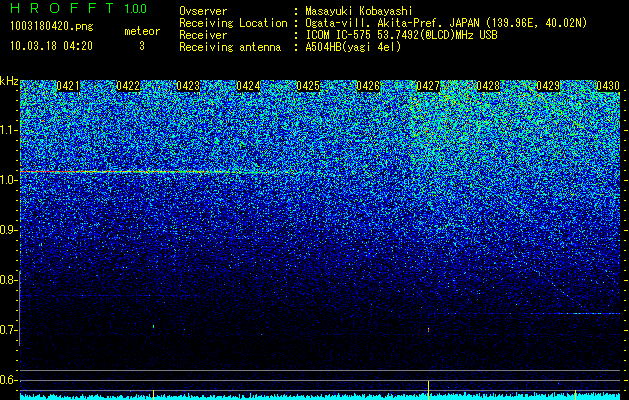The width and height of the screenshot is (629, 400).
Task: Click the 0.6 kHz axis label
Action: pos(9,380)
